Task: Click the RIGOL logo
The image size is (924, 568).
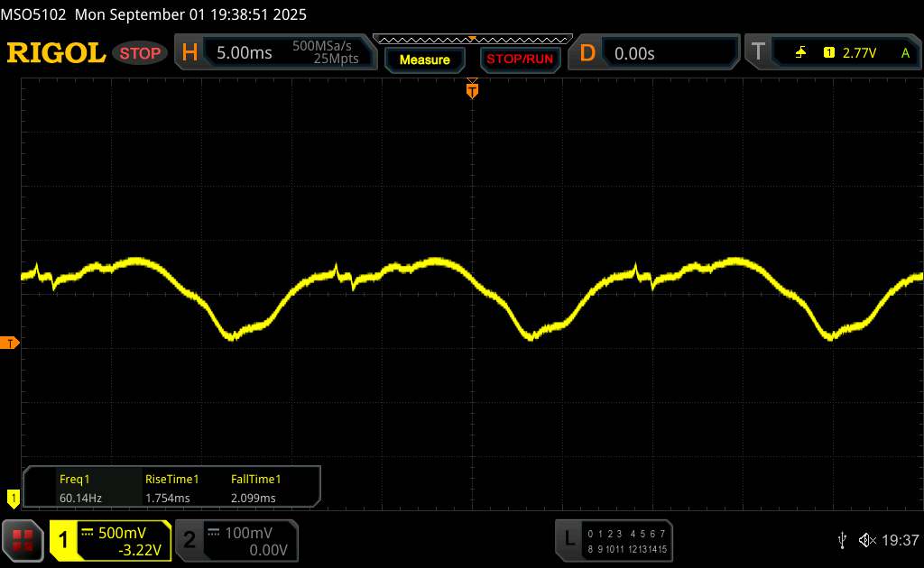Action: click(x=56, y=53)
